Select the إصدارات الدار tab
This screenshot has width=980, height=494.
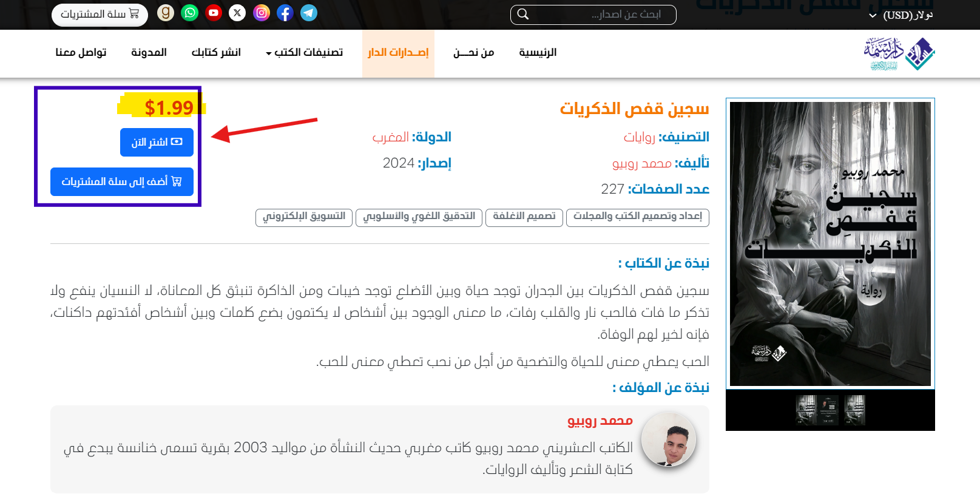pos(398,53)
